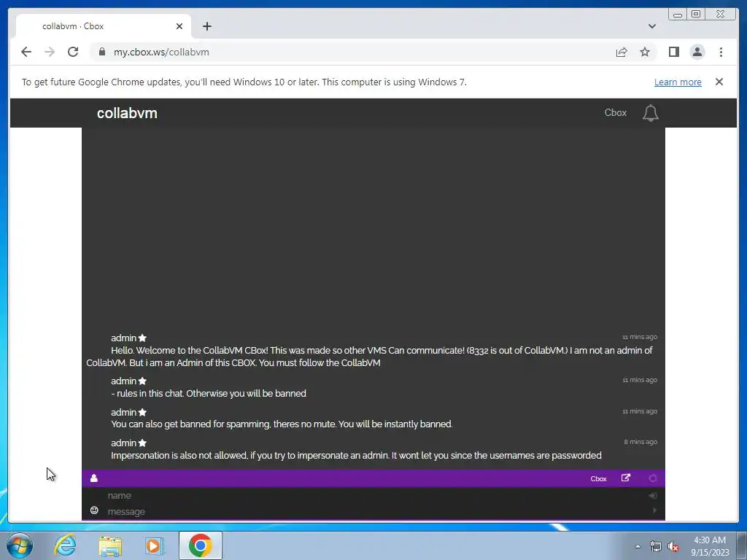747x560 pixels.
Task: Expand the tab search chevron
Action: coord(651,26)
